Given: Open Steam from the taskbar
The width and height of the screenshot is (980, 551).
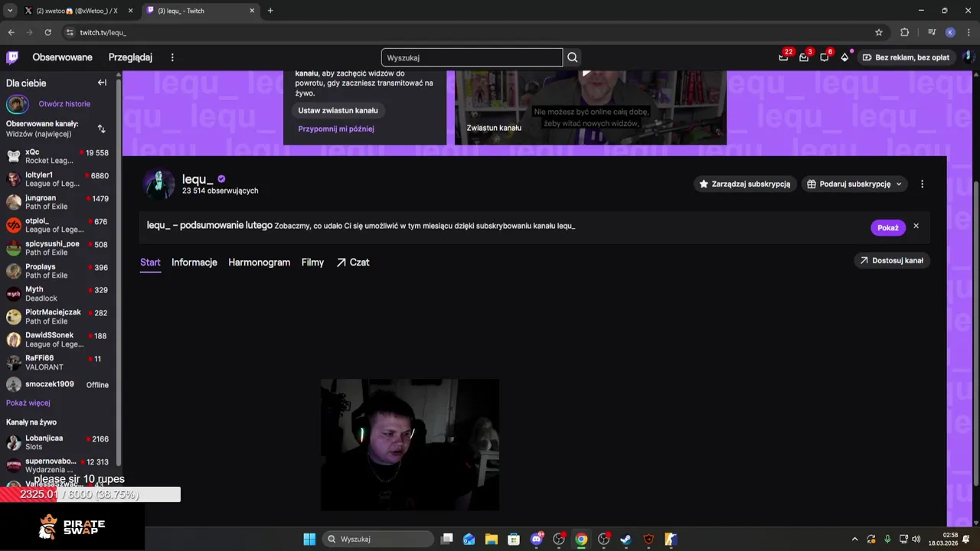Looking at the screenshot, I should coord(626,539).
